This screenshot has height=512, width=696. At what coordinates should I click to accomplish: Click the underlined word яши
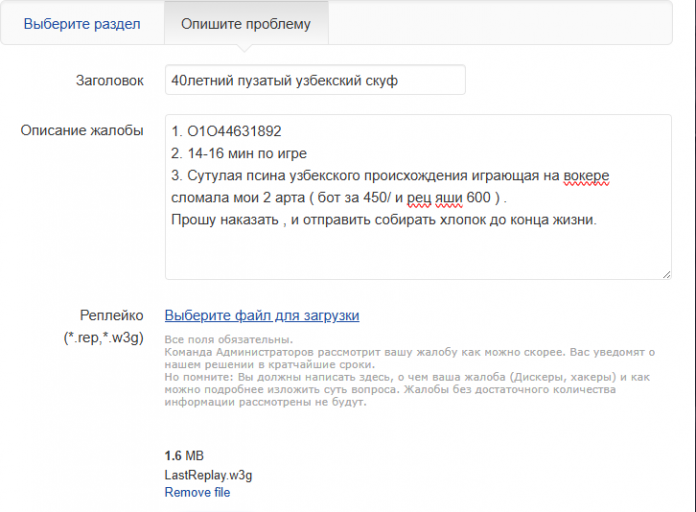(x=449, y=198)
